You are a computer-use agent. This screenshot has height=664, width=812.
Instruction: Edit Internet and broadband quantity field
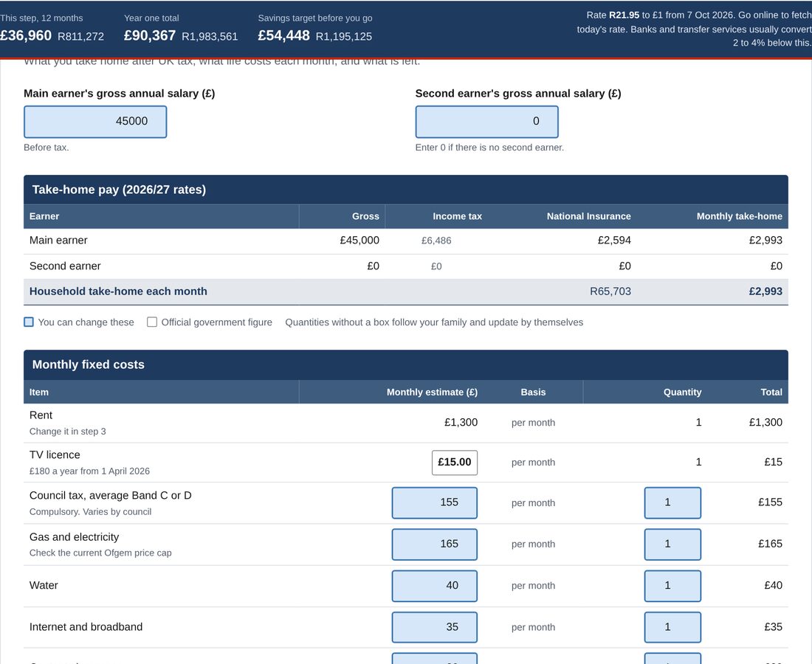tap(672, 627)
